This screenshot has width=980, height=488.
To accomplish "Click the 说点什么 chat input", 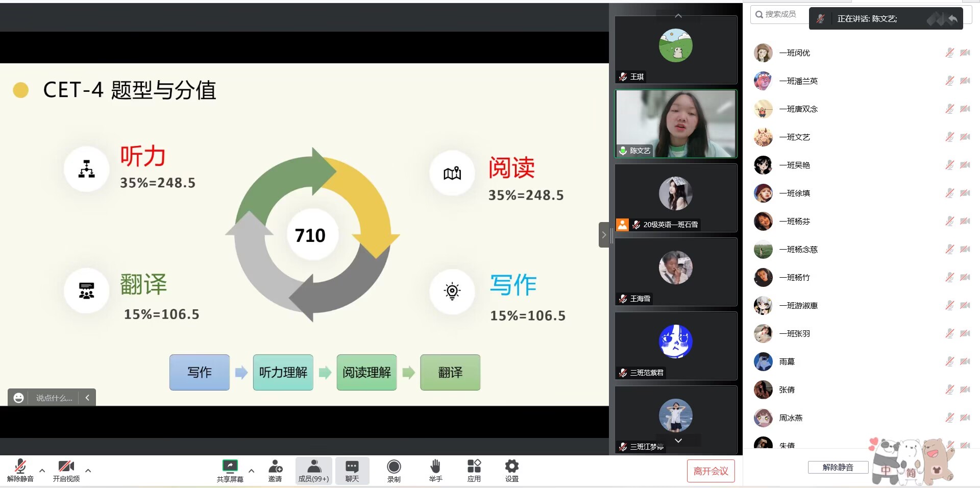I will (54, 398).
